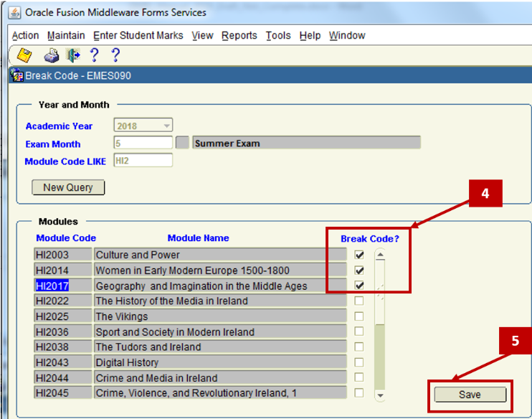The image size is (532, 419).
Task: Click the yellow diskette save icon
Action: pos(24,55)
